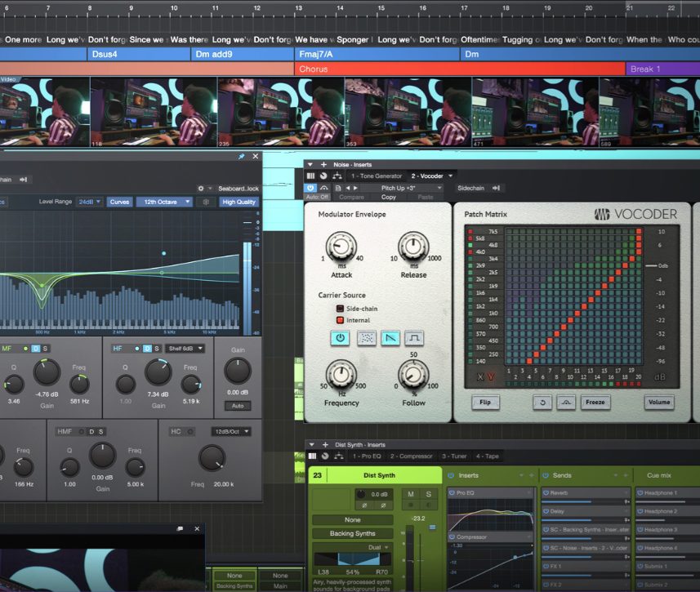Viewport: 700px width, 592px height.
Task: Select Internal as carrier source
Action: click(x=340, y=320)
